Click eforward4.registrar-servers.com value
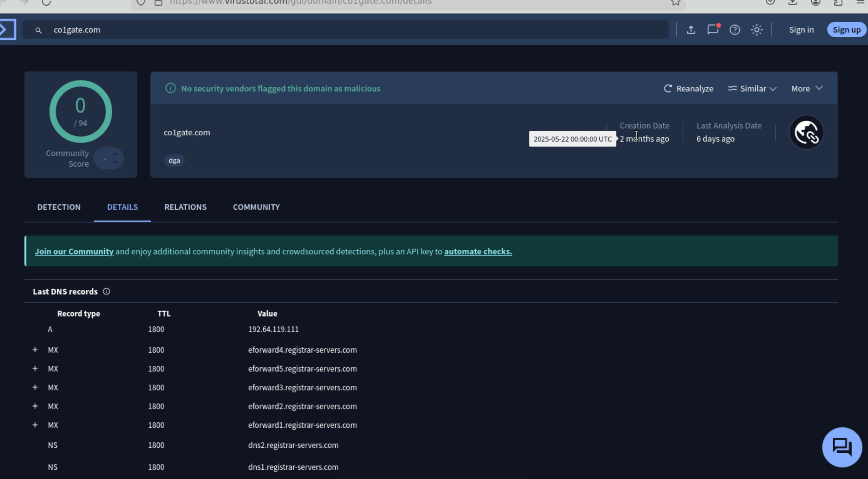Image resolution: width=868 pixels, height=479 pixels. pyautogui.click(x=302, y=350)
